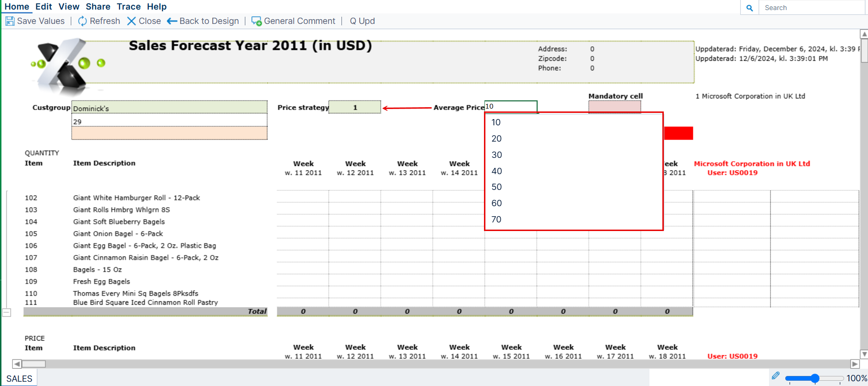
Task: Select 70 in the Average Price dropdown
Action: (x=574, y=220)
